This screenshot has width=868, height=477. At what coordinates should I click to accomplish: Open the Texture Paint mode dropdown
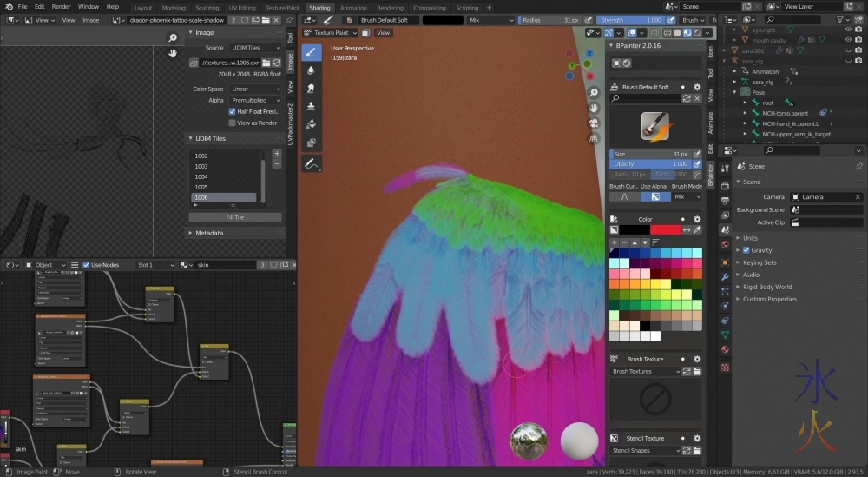[337, 33]
